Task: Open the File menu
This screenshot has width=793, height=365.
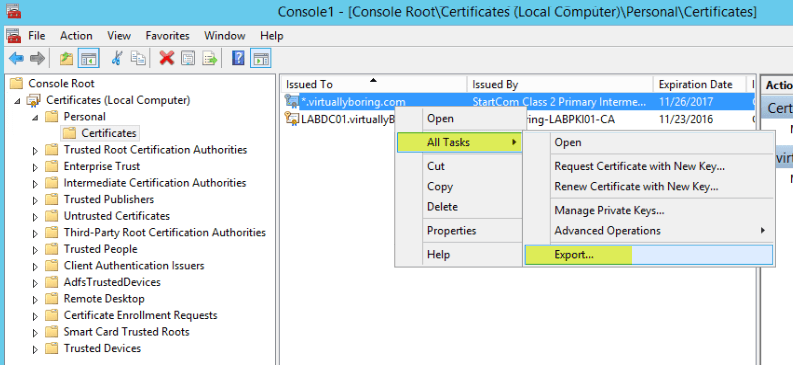Action: 37,36
